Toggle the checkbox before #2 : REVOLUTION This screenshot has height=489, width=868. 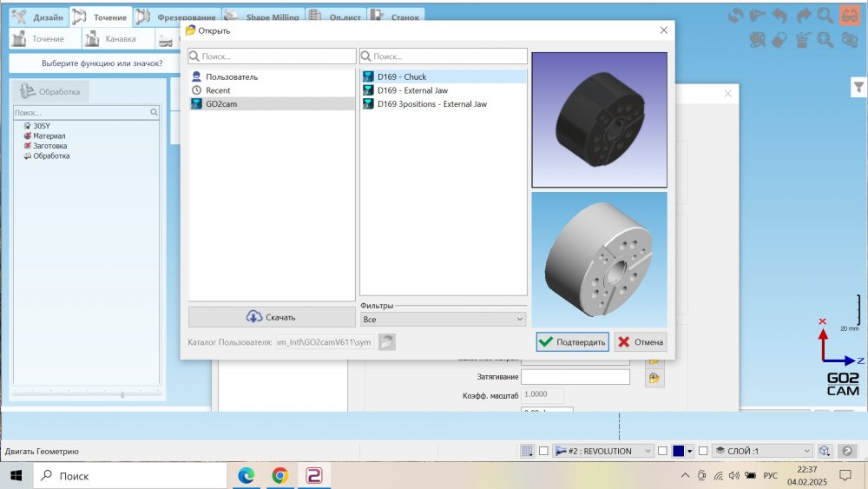pos(543,451)
